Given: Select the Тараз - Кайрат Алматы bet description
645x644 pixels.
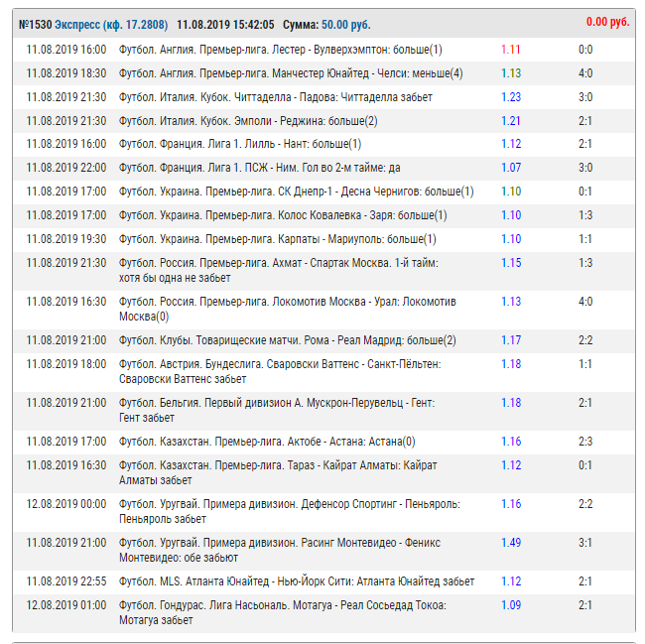Looking at the screenshot, I should click(x=278, y=473).
